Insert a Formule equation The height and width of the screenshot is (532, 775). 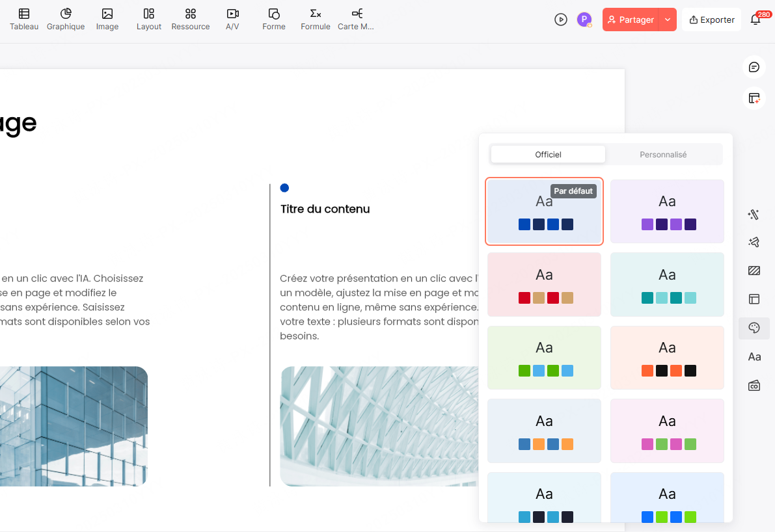coord(316,19)
